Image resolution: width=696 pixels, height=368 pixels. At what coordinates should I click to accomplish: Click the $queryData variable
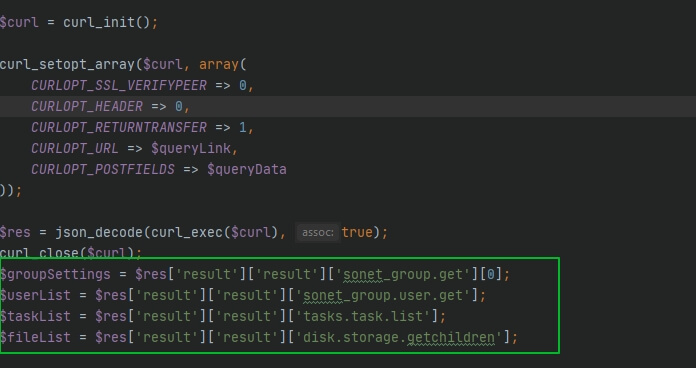tap(247, 170)
